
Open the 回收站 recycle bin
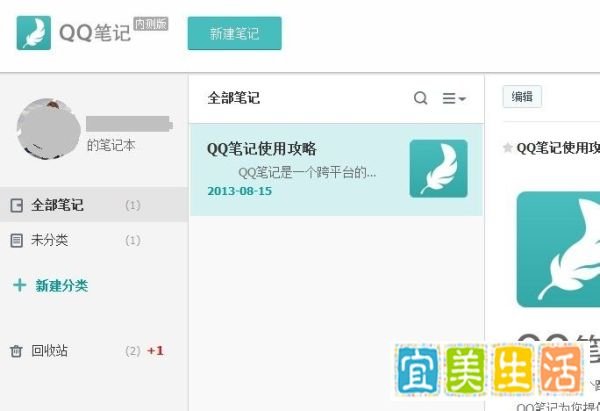pos(94,351)
